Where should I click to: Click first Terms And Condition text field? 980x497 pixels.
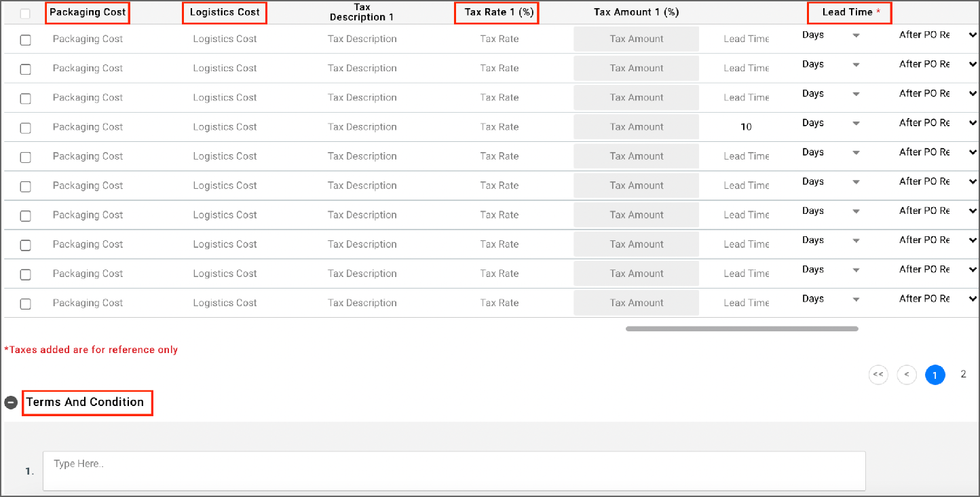coord(454,471)
